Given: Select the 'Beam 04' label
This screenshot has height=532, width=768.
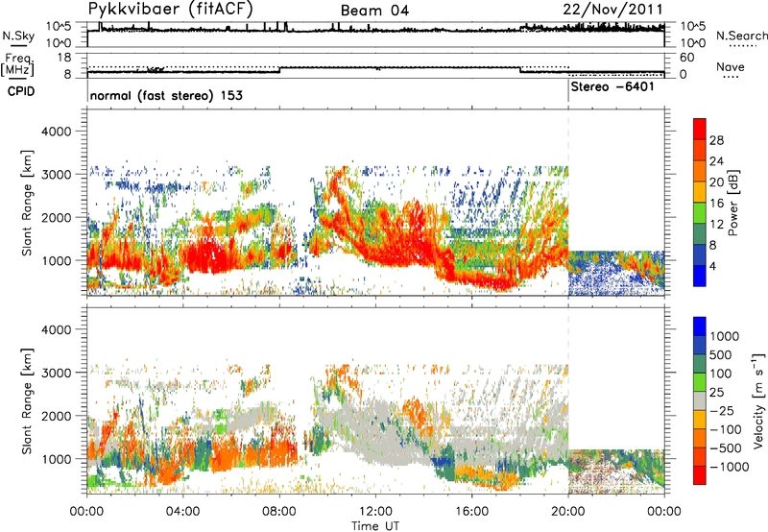Looking at the screenshot, I should [x=374, y=11].
